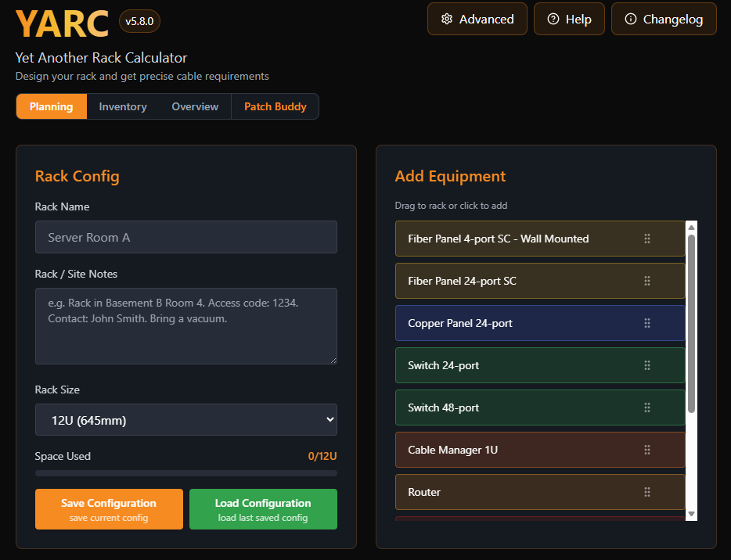The height and width of the screenshot is (560, 731).
Task: Click the Rack / Site Notes text area
Action: point(185,325)
